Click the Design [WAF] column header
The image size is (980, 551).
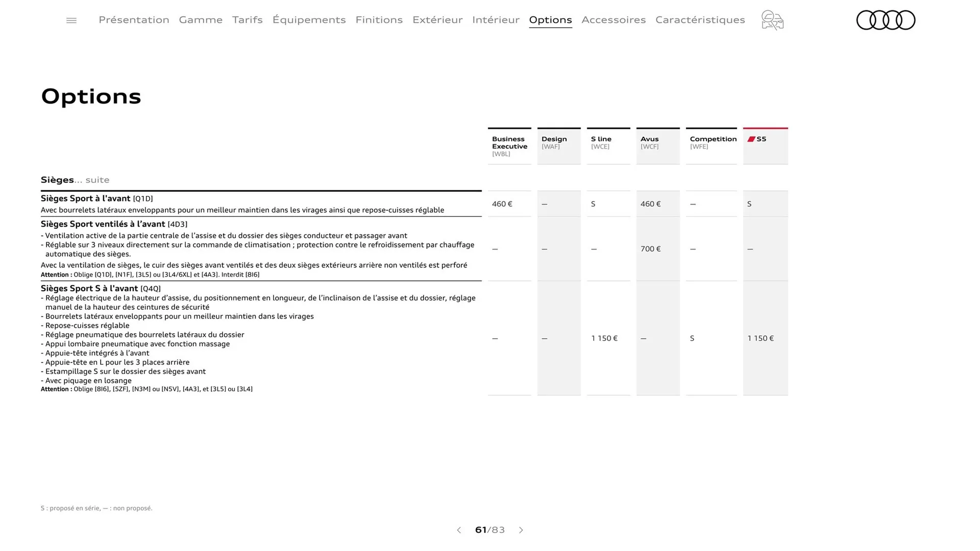point(559,146)
